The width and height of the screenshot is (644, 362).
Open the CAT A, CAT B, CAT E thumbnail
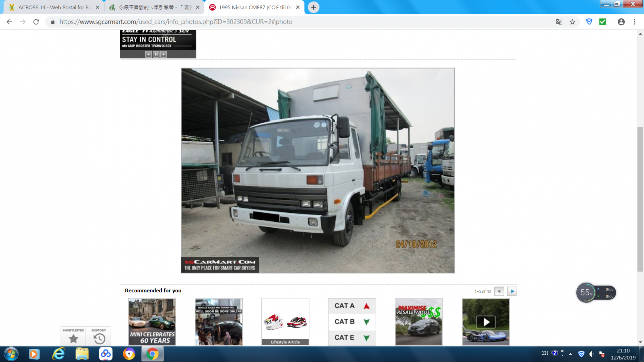click(x=352, y=322)
